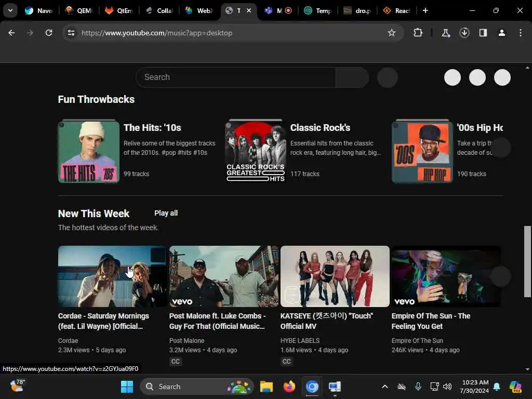Image resolution: width=532 pixels, height=399 pixels.
Task: Launch Firefox from the taskbar
Action: (289, 387)
